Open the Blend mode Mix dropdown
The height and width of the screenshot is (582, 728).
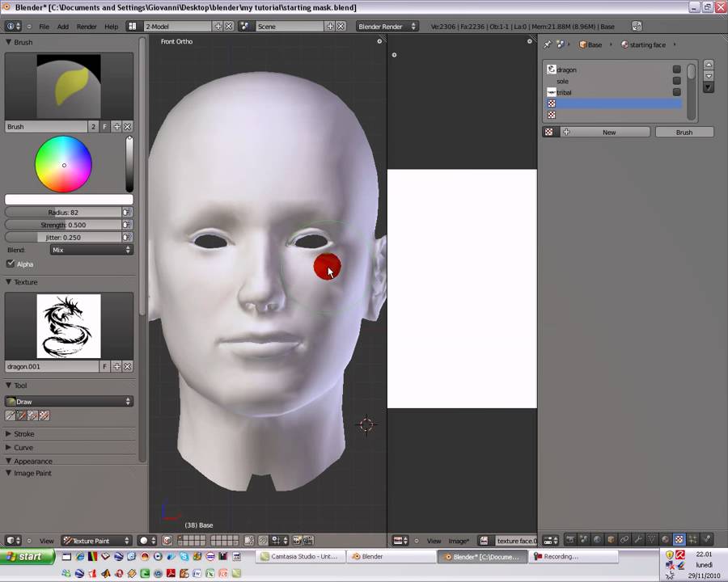(91, 250)
